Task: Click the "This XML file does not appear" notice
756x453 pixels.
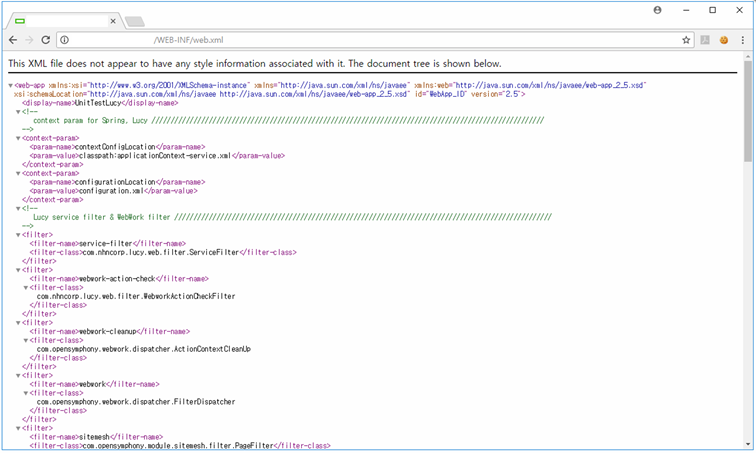Action: (x=255, y=64)
